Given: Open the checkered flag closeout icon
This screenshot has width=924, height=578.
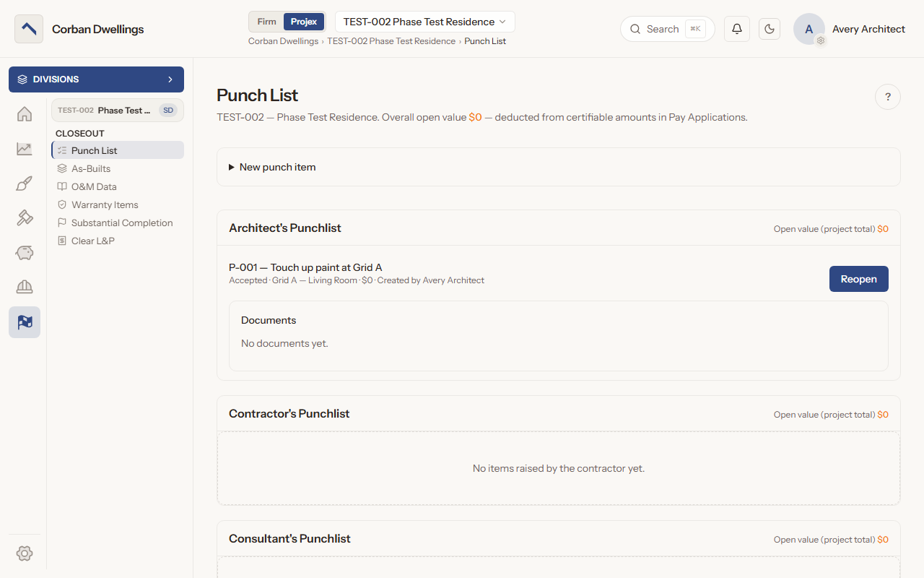Looking at the screenshot, I should (25, 322).
